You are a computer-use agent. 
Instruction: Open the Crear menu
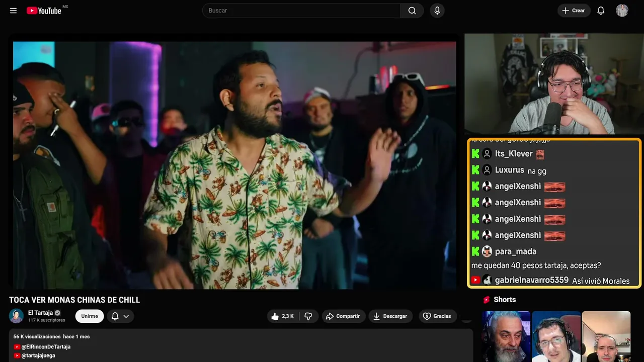[x=574, y=11]
